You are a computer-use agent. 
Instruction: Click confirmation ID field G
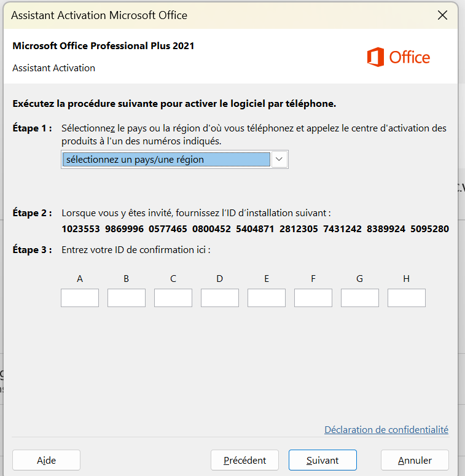coord(360,298)
